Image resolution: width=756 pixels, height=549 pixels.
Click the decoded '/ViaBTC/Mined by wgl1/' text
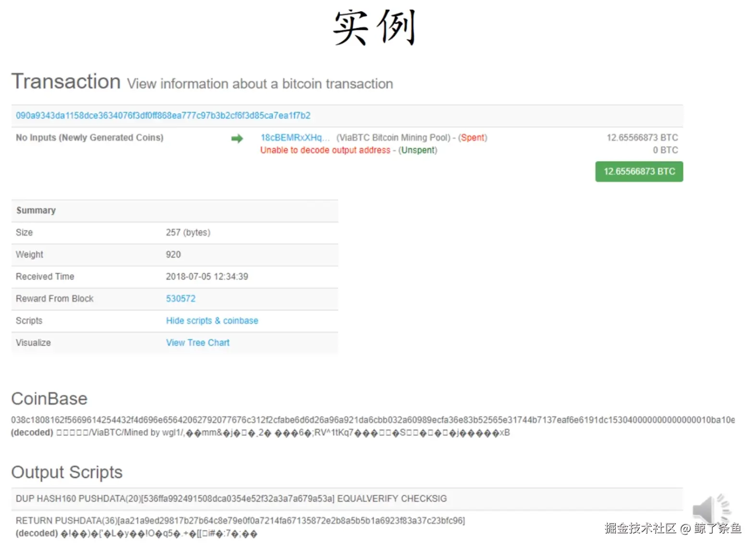pos(136,432)
